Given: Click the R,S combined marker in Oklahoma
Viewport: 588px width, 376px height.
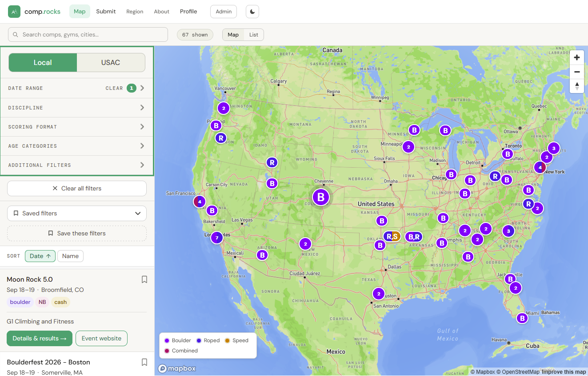Looking at the screenshot, I should [392, 236].
